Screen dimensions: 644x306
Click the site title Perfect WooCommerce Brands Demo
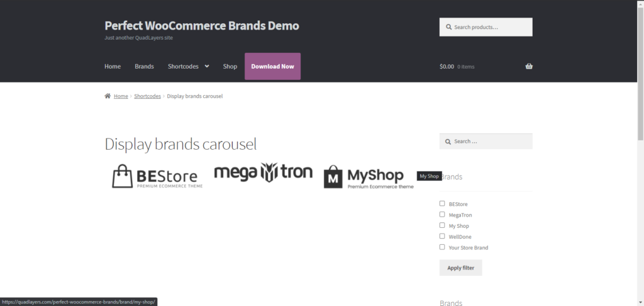(202, 25)
